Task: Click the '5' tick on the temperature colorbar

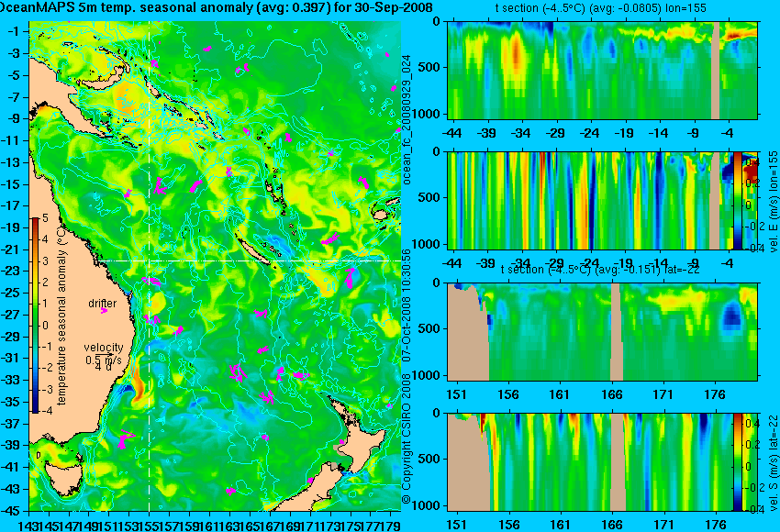Action: [45, 217]
